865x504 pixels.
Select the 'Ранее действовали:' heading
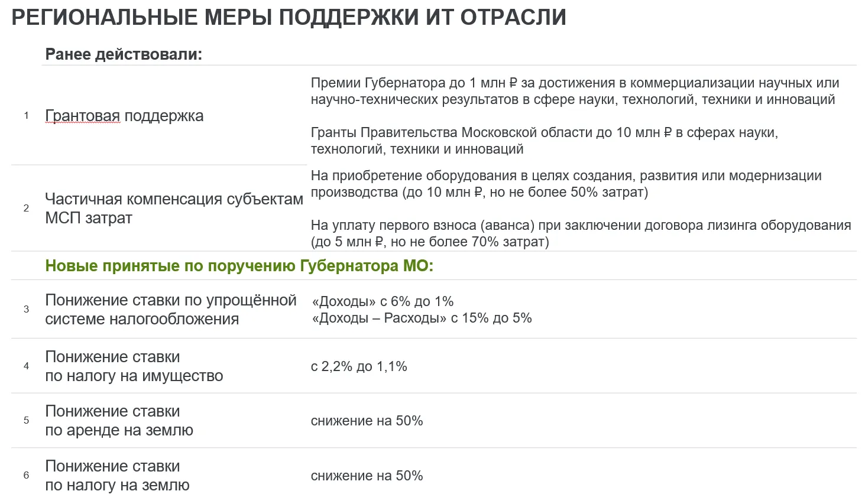coord(124,54)
